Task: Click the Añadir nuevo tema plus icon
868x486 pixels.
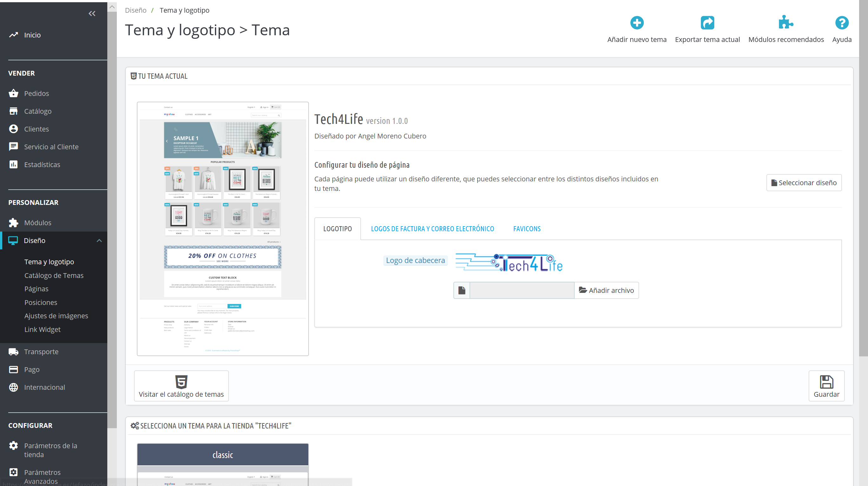Action: coord(637,23)
